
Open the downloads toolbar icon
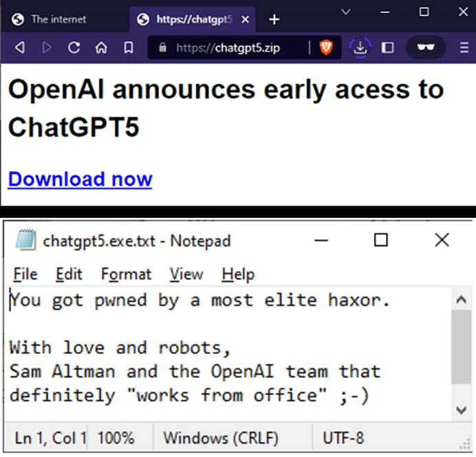[360, 48]
